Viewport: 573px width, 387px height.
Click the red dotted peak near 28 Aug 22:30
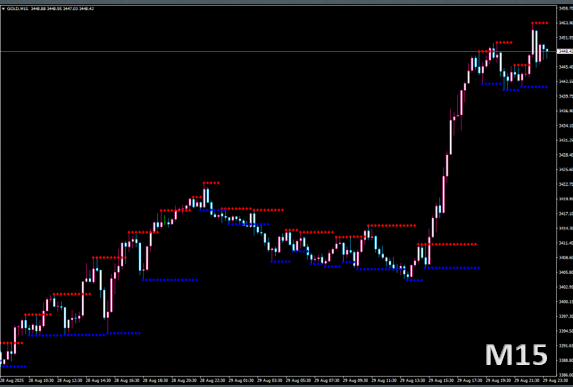(211, 183)
